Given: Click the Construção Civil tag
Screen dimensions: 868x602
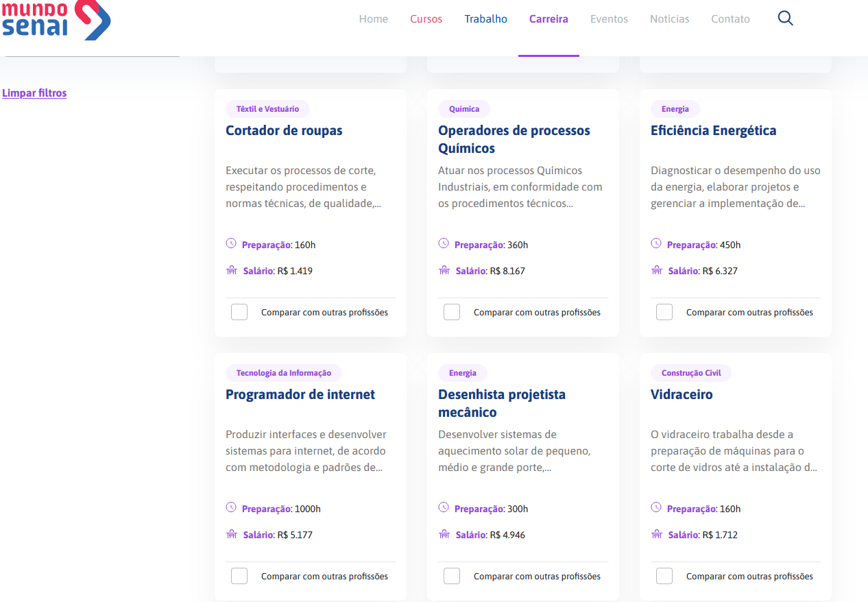Looking at the screenshot, I should [691, 373].
